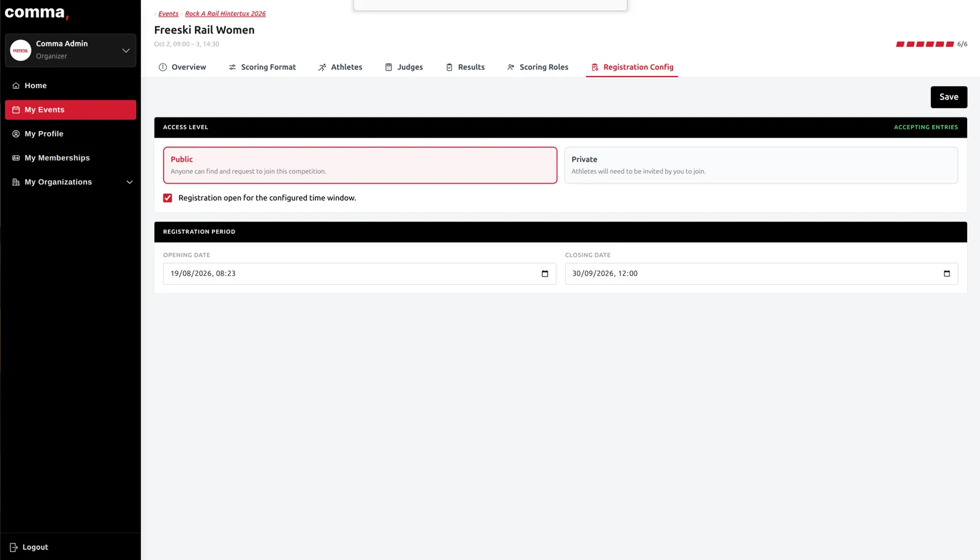The image size is (980, 560).
Task: Switch to the Overview tab
Action: 183,67
